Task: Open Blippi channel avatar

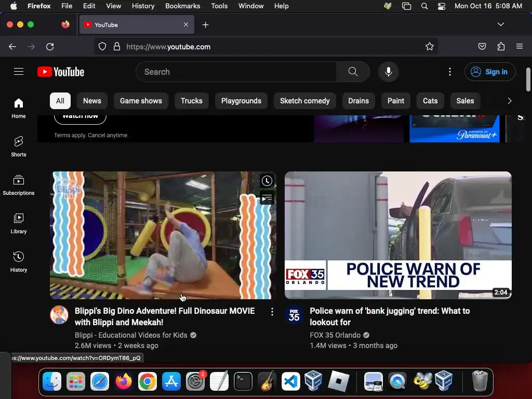Action: click(59, 315)
